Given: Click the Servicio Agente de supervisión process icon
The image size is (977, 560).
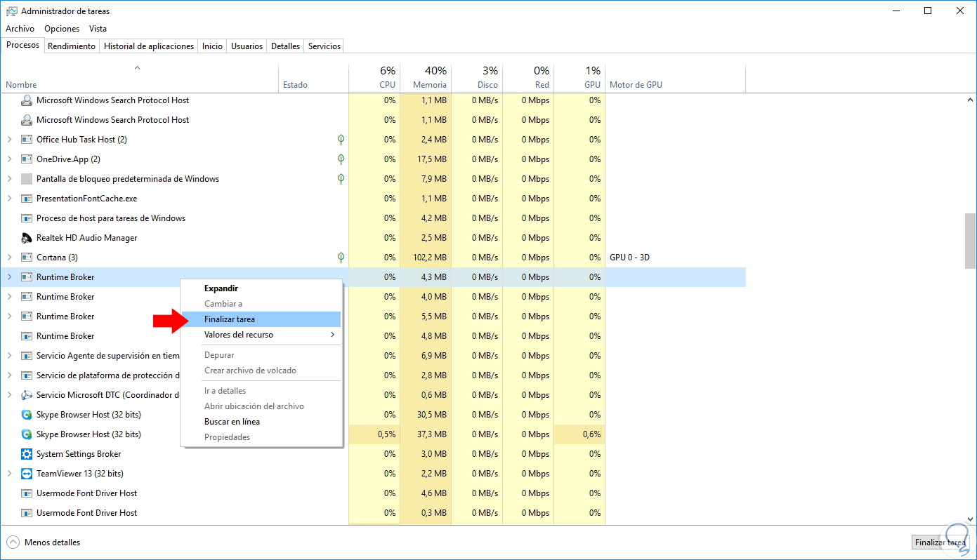Looking at the screenshot, I should point(27,356).
